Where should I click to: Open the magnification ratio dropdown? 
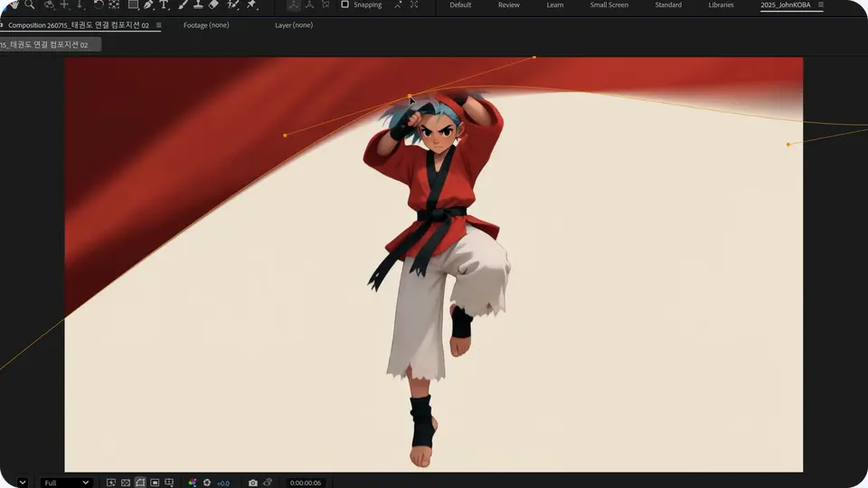(x=22, y=483)
